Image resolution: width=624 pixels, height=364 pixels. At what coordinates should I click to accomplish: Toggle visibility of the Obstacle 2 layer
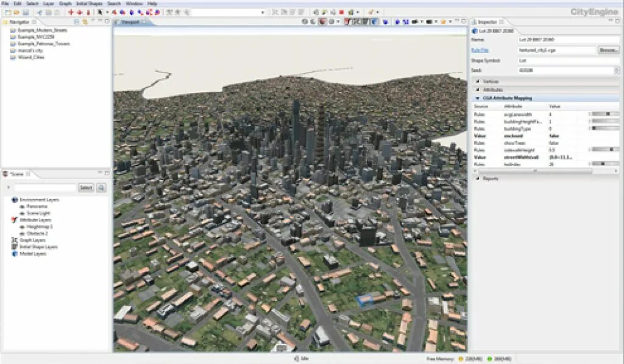(x=22, y=234)
